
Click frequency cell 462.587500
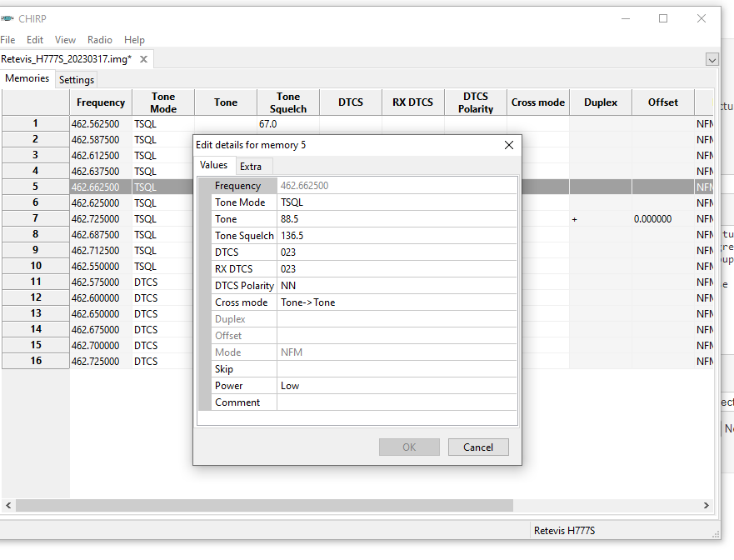[x=101, y=139]
